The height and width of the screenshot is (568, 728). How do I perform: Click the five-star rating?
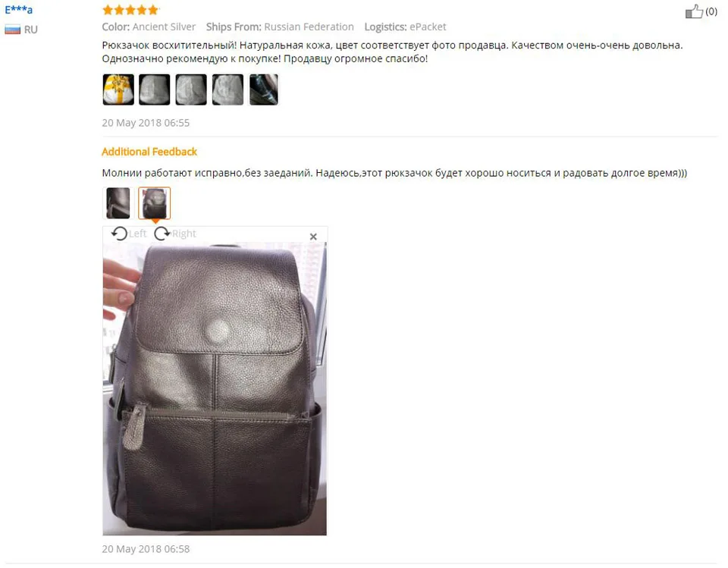(130, 10)
